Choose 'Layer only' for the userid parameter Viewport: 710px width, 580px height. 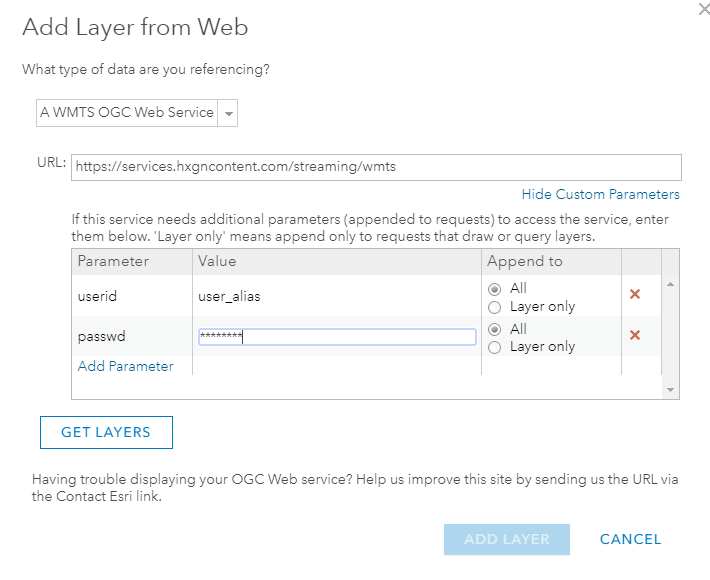click(494, 308)
